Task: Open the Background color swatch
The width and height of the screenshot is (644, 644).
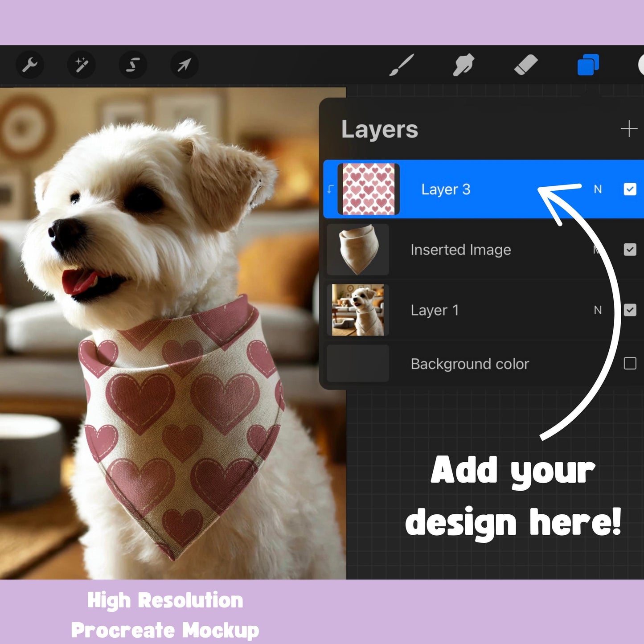Action: (x=358, y=364)
